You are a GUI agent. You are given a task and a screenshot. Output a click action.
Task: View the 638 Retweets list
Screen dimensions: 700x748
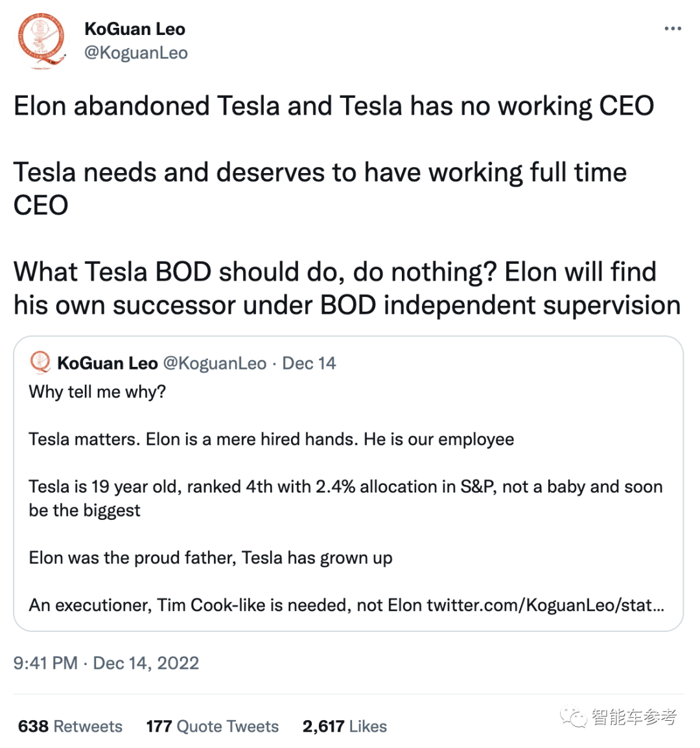click(x=70, y=726)
